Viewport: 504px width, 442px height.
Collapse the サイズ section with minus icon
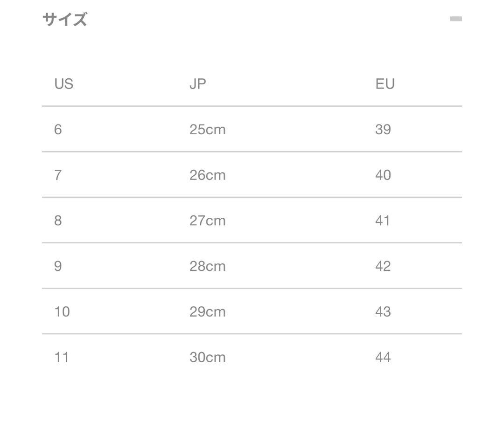[455, 19]
